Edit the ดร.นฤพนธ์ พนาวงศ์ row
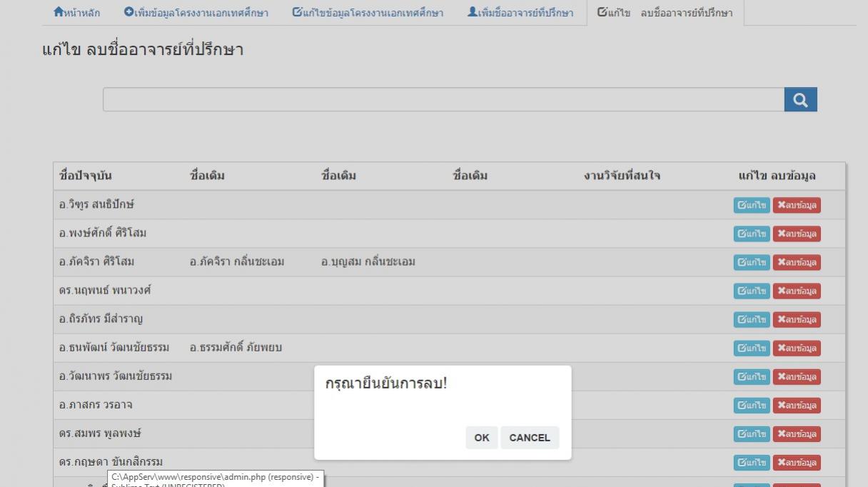The image size is (868, 487). [x=752, y=291]
